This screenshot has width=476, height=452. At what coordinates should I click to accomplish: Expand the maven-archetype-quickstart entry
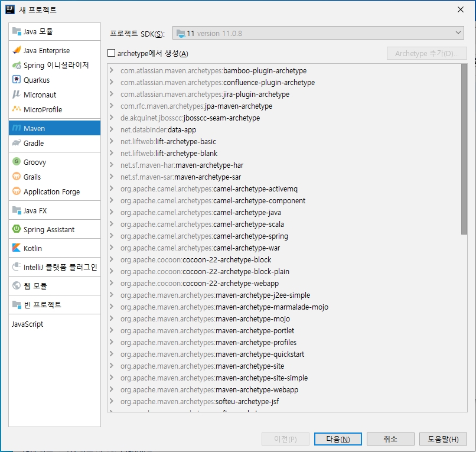112,354
